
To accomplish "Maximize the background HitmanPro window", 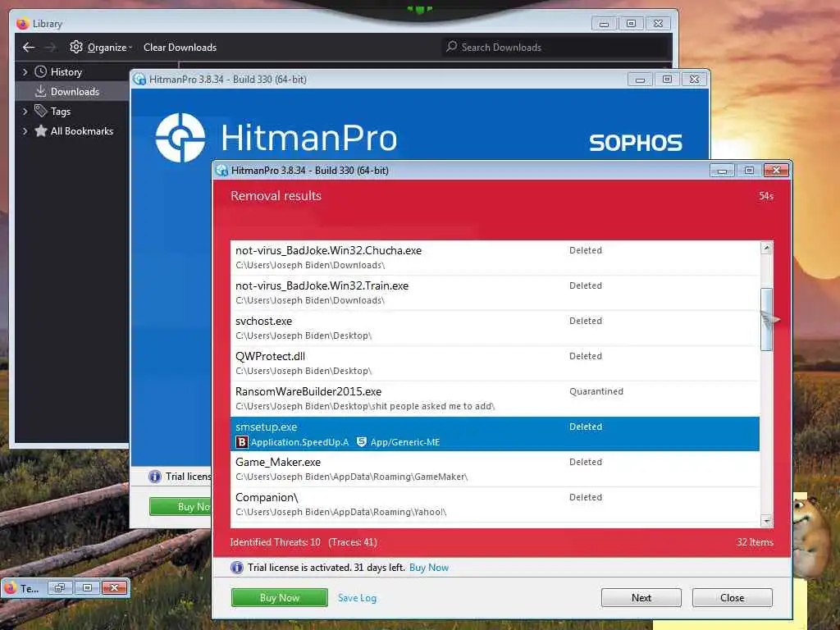I will tap(667, 80).
